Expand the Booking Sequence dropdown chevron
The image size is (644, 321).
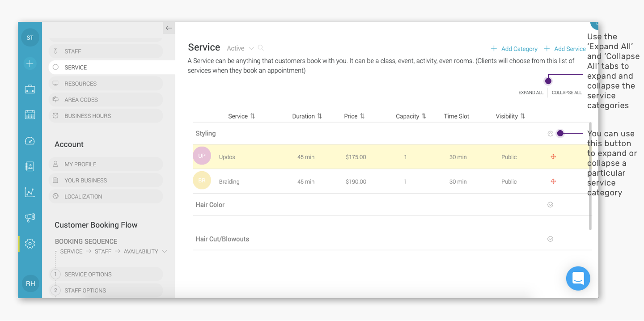[x=165, y=251]
